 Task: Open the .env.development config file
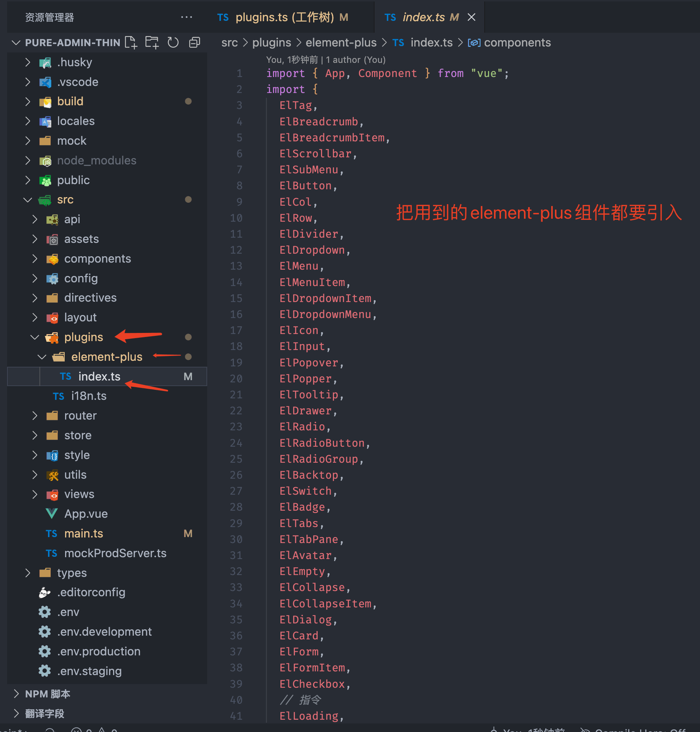(x=104, y=632)
